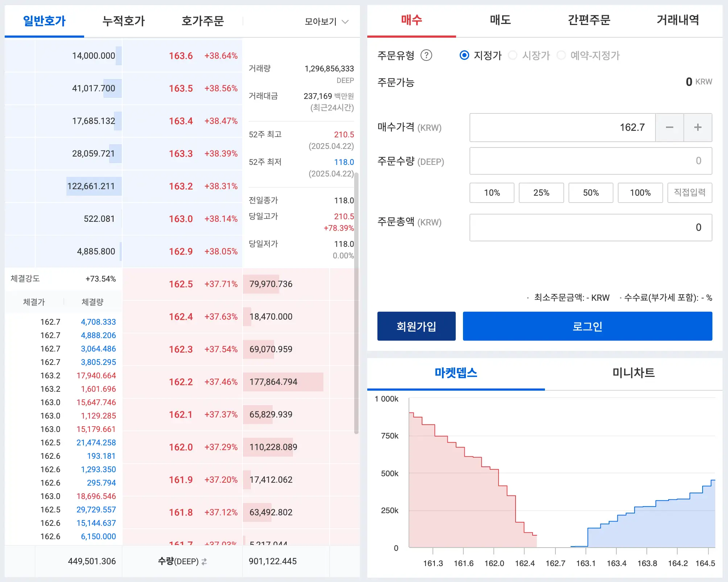Open the order type help icon
Viewport: 728px width, 582px height.
coord(427,55)
